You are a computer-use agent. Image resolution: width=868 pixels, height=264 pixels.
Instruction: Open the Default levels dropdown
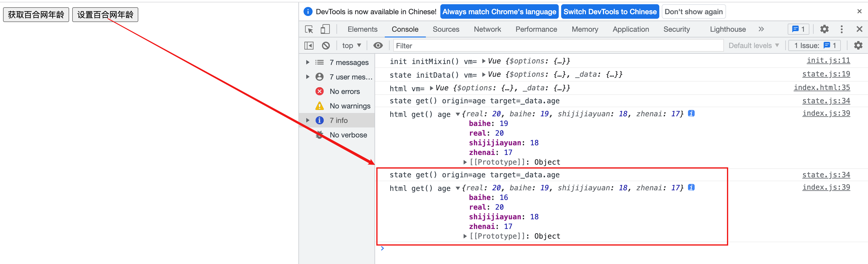pyautogui.click(x=754, y=46)
